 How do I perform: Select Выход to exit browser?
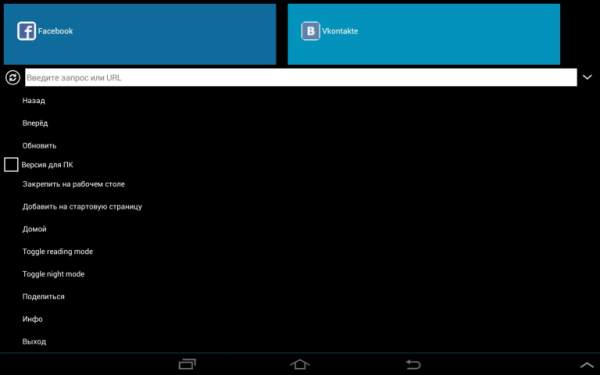tap(34, 342)
